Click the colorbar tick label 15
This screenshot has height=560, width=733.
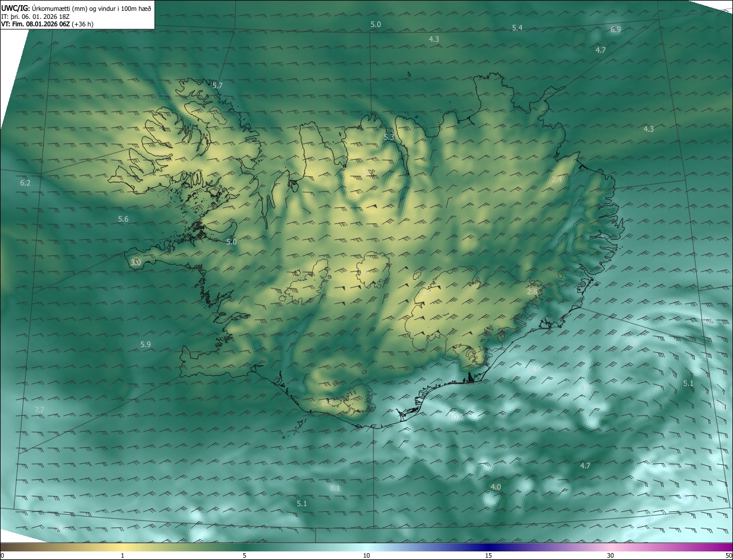pos(488,555)
